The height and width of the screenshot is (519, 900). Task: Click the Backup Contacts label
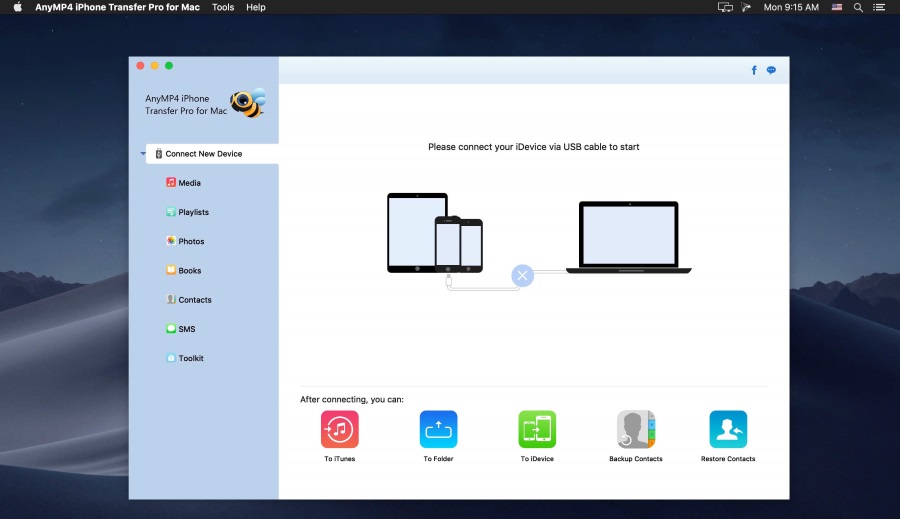pos(635,459)
